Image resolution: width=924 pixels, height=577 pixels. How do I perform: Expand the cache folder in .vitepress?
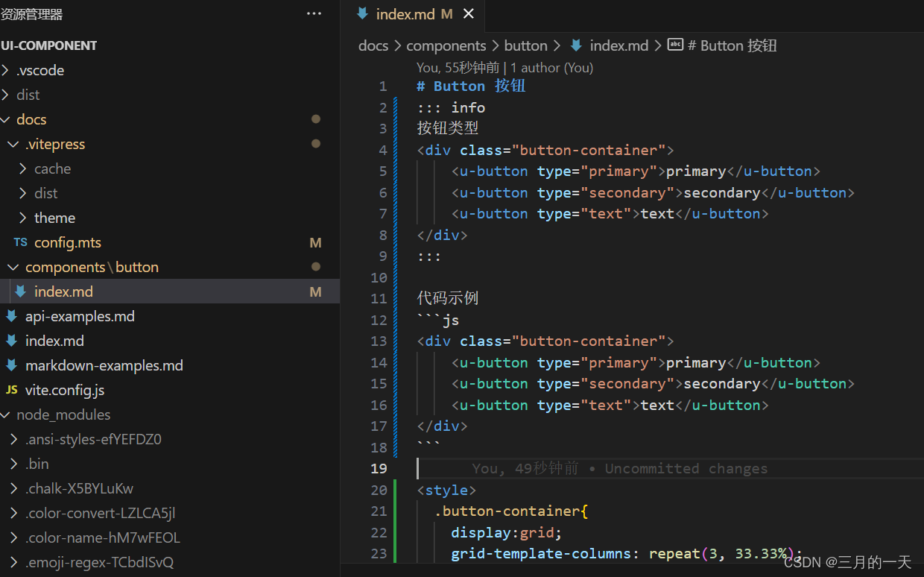click(23, 168)
